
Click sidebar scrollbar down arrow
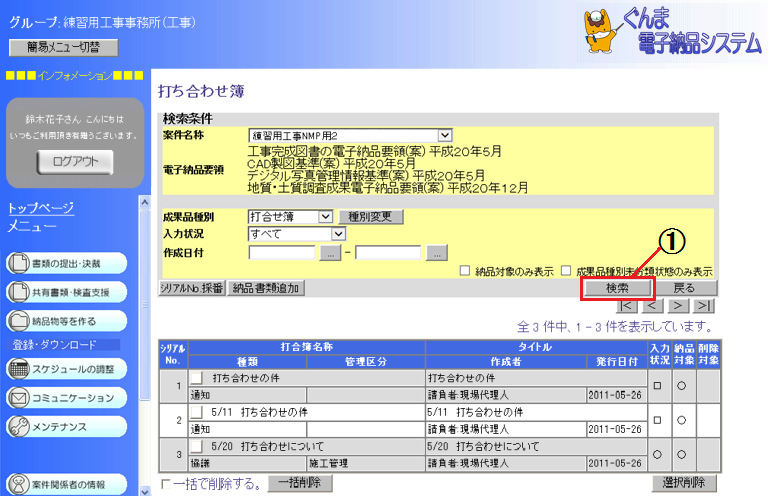coord(144,491)
